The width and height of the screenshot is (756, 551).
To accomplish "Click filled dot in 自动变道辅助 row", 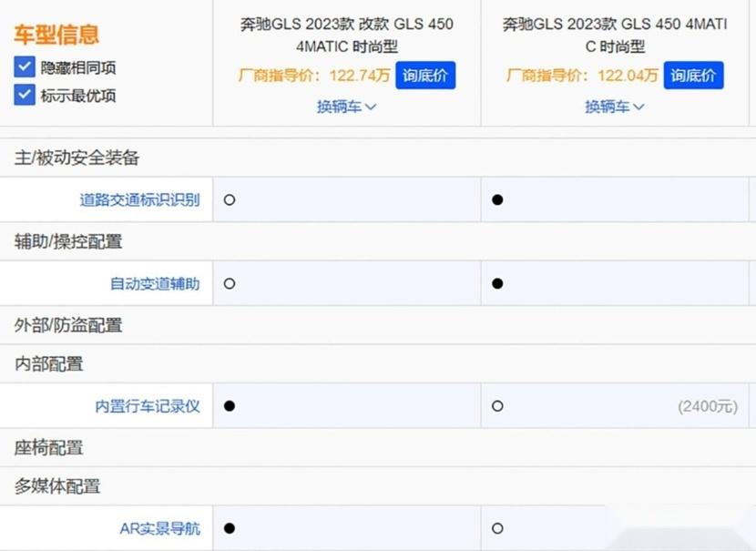I will point(497,283).
